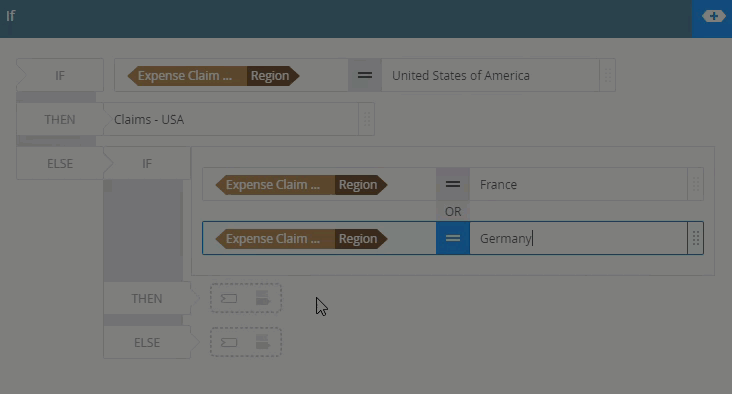Add nested condition in inner ELSE placeholder
Screen dimensions: 732x394
point(263,342)
